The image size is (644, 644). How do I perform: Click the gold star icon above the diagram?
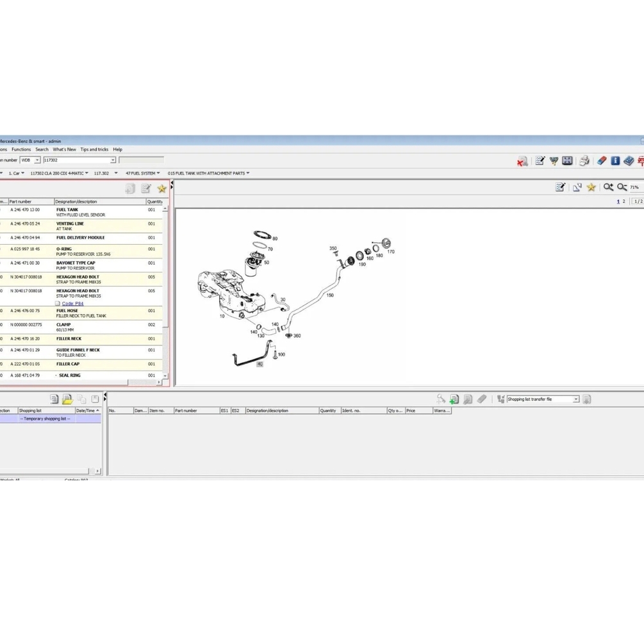591,187
